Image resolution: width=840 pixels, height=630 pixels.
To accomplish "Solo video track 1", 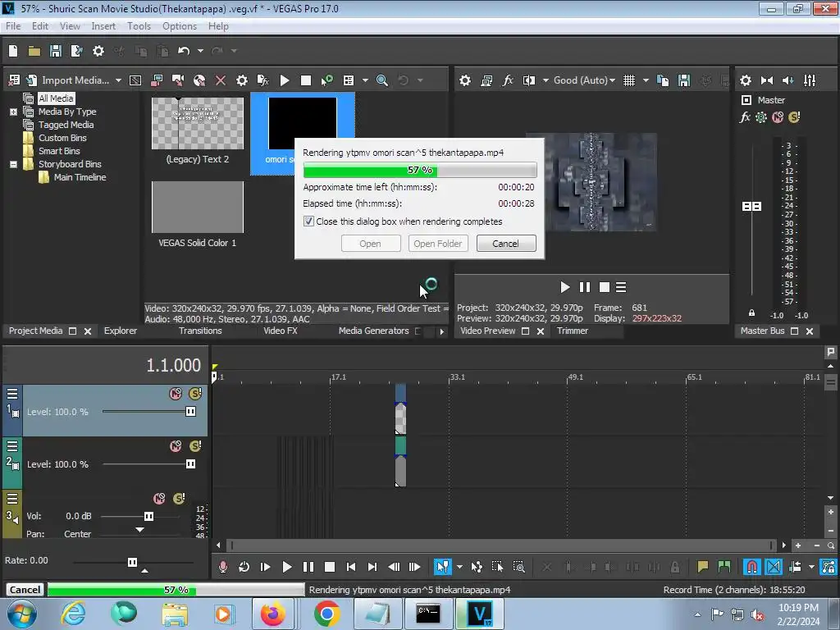I will pyautogui.click(x=195, y=394).
